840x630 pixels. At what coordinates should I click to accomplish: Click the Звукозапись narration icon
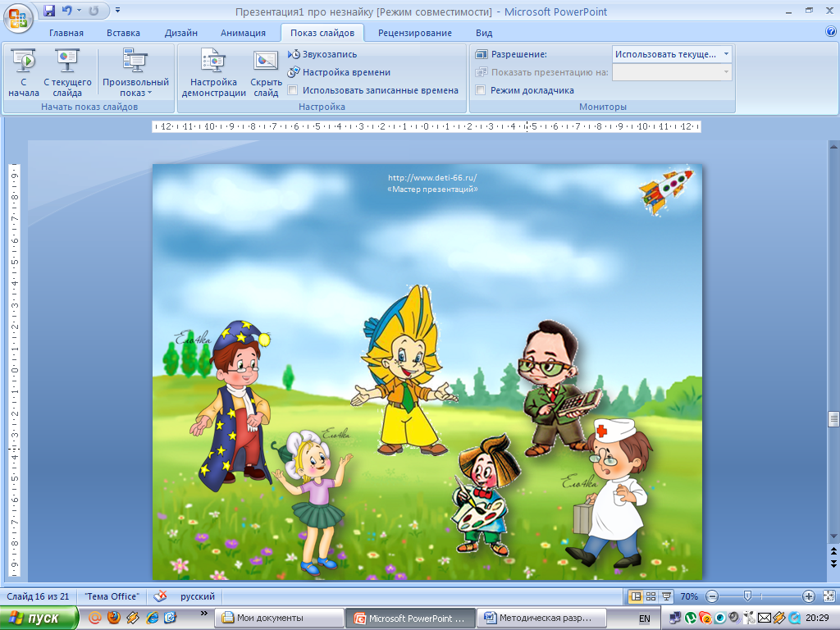294,54
